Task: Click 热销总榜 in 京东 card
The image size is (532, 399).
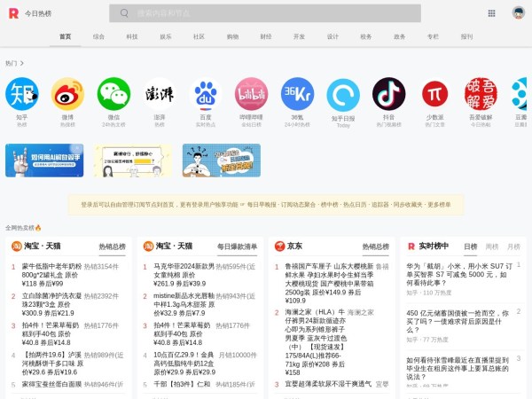Action: (376, 246)
